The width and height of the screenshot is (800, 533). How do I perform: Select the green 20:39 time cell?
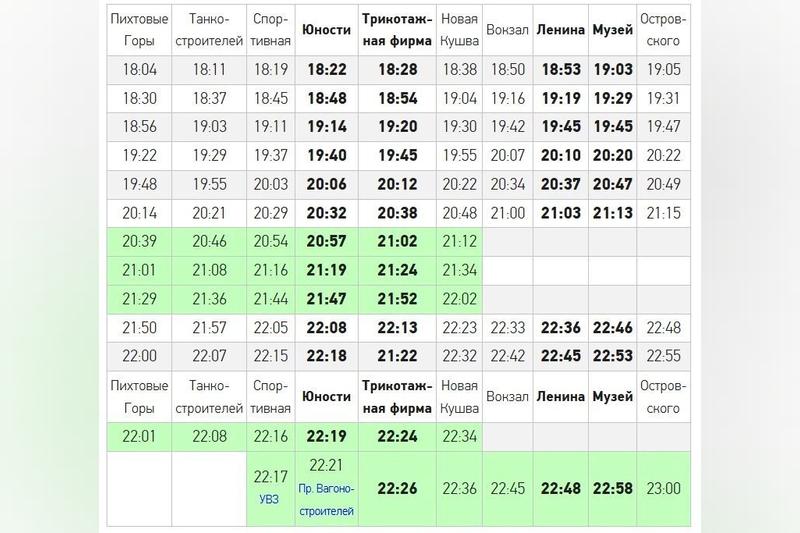coord(141,241)
